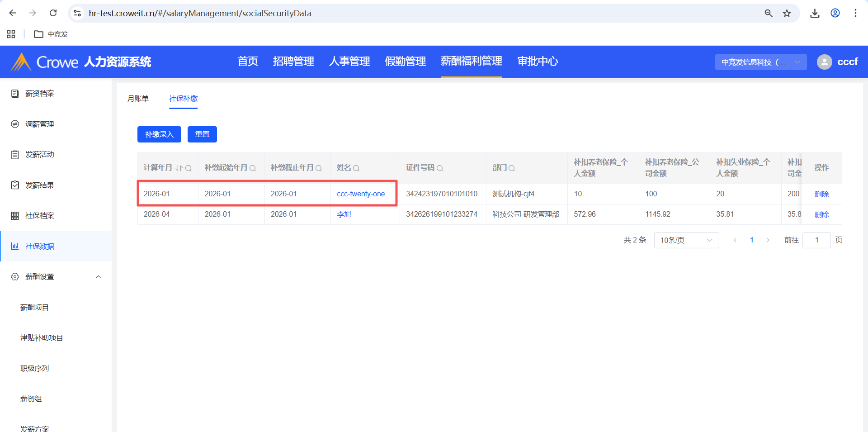Select page 1 in the pagination
868x432 pixels.
751,240
